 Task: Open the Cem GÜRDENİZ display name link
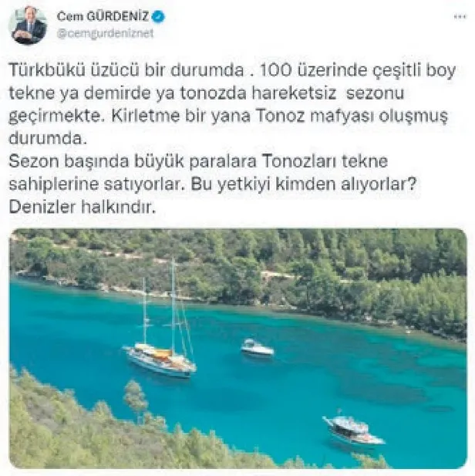pyautogui.click(x=103, y=16)
